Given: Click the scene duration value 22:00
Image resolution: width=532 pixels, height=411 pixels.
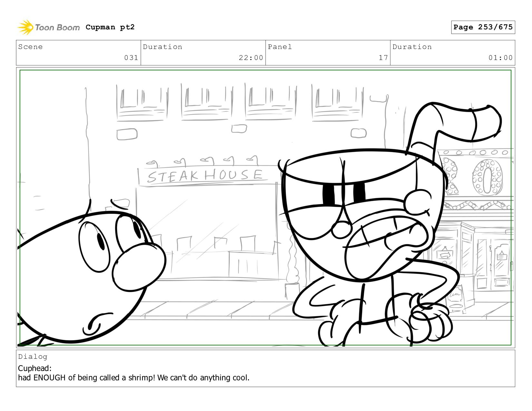Looking at the screenshot, I should [x=251, y=58].
